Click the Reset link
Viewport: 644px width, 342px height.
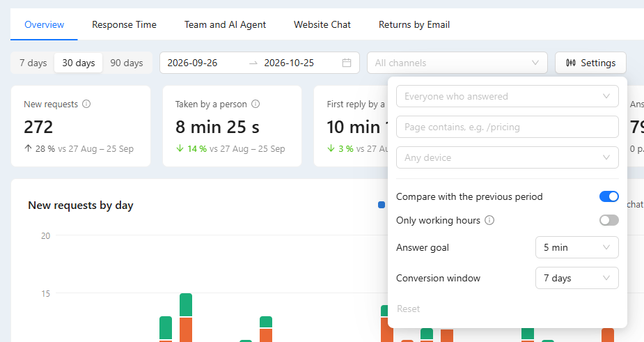pos(408,309)
